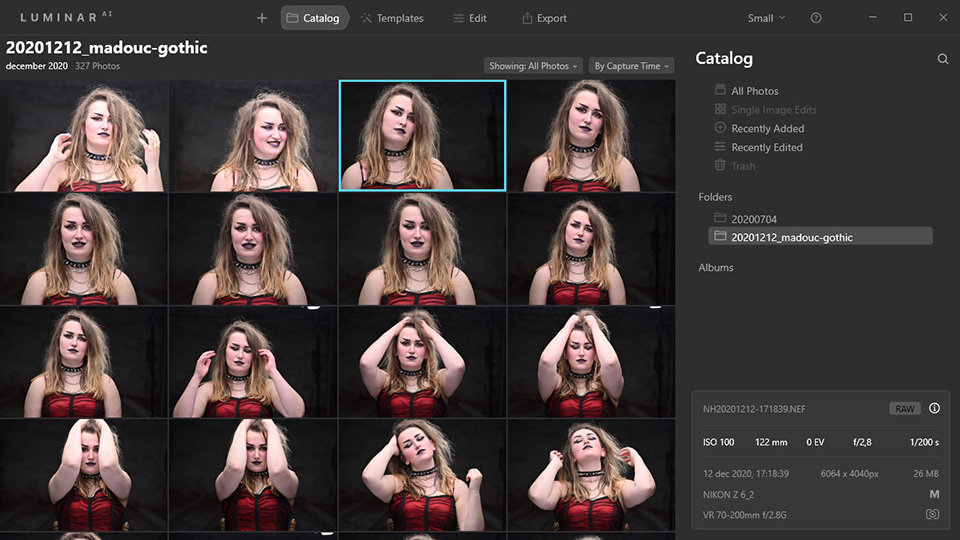The image size is (960, 540).
Task: Click the plus add photos icon
Action: 261,18
